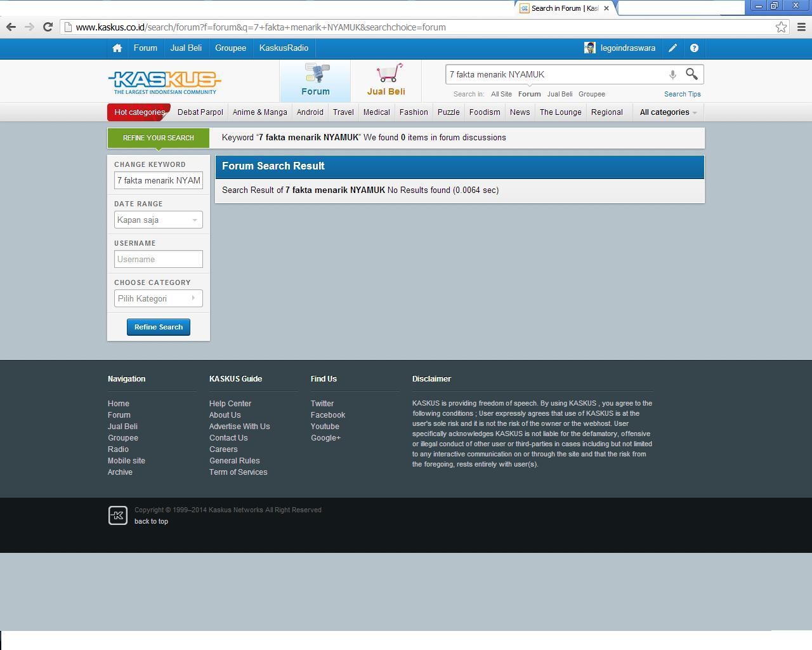
Task: Open the Chrome menu icon
Action: (x=801, y=27)
